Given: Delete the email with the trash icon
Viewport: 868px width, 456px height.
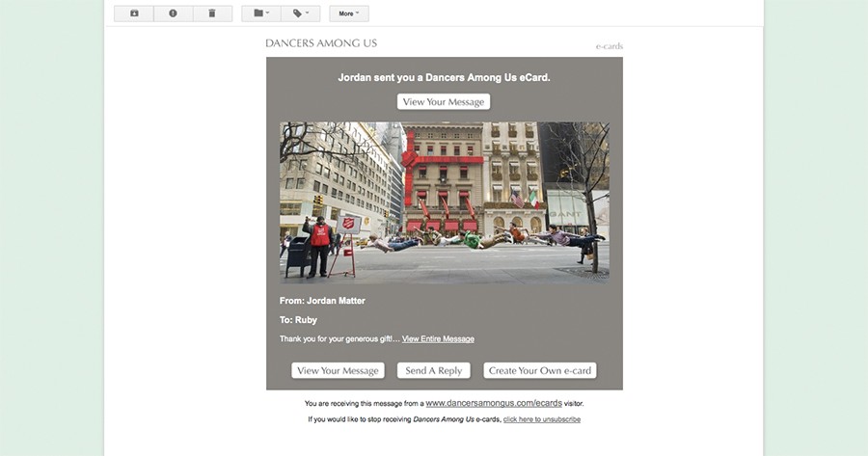Looking at the screenshot, I should coord(212,13).
